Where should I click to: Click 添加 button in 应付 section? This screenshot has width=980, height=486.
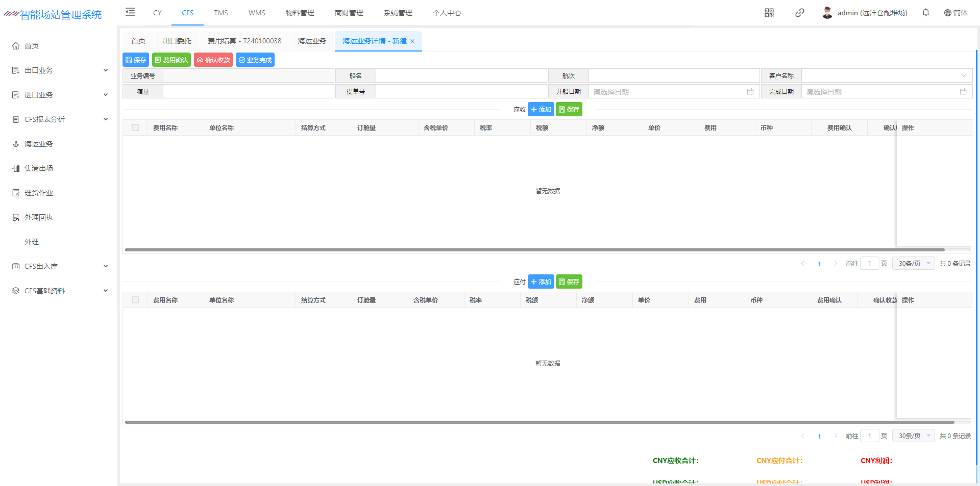click(541, 282)
